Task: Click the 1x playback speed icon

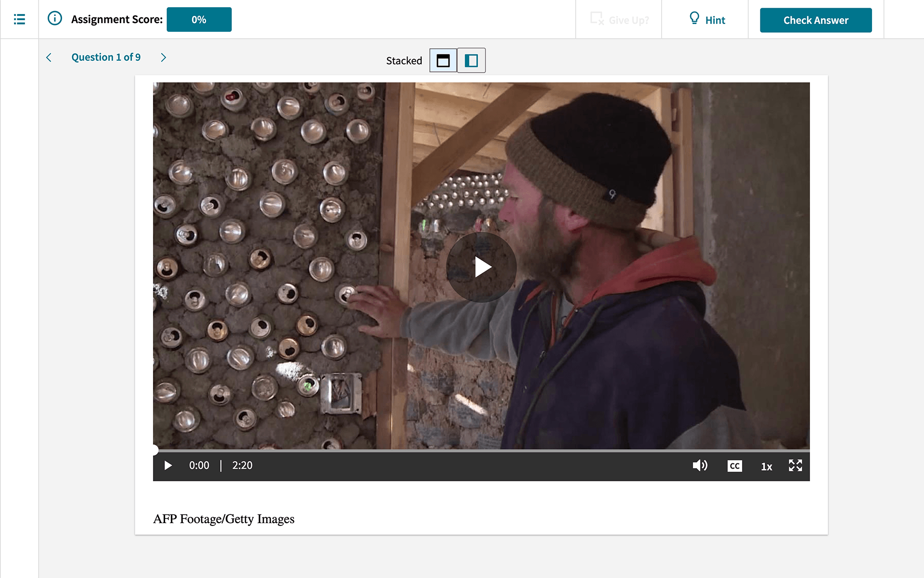Action: click(x=766, y=465)
